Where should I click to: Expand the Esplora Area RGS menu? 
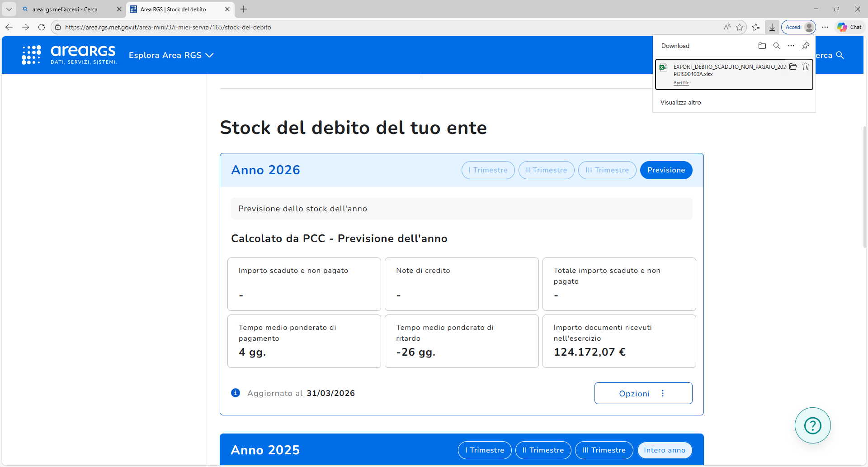[x=171, y=55]
